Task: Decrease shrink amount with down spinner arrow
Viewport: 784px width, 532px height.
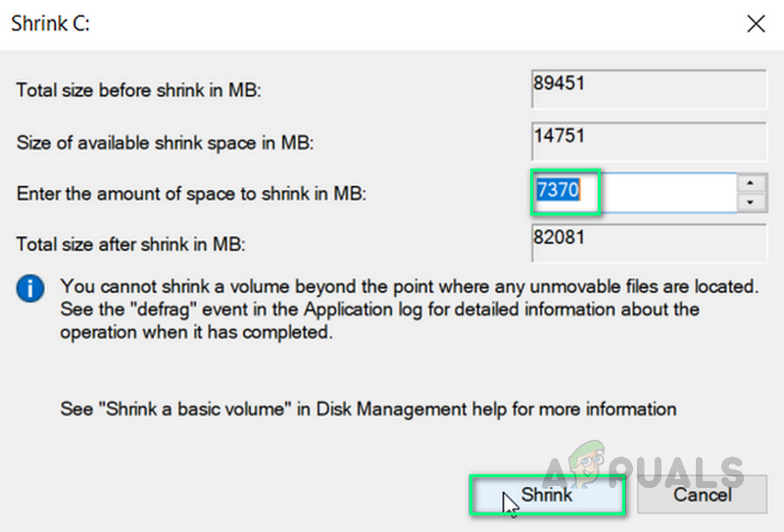Action: click(x=751, y=202)
